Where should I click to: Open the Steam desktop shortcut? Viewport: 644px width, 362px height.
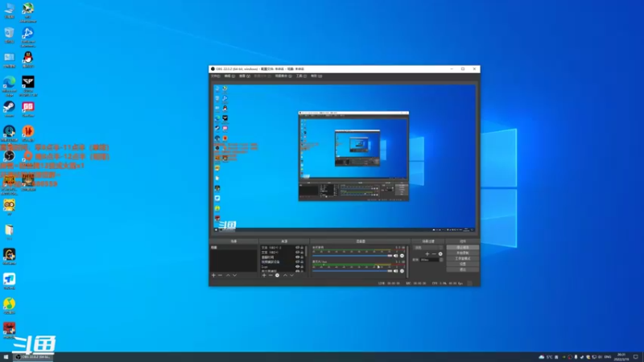click(9, 107)
